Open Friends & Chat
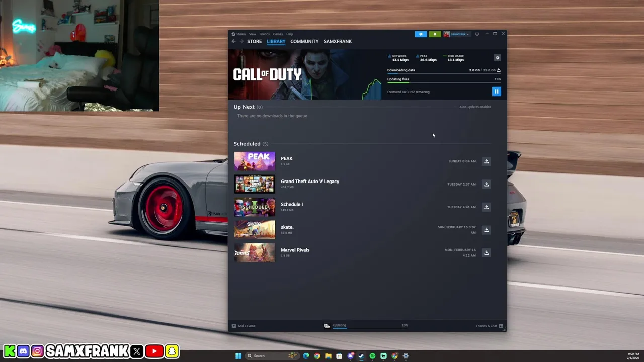Screen dimensions: 644x362 (490, 326)
